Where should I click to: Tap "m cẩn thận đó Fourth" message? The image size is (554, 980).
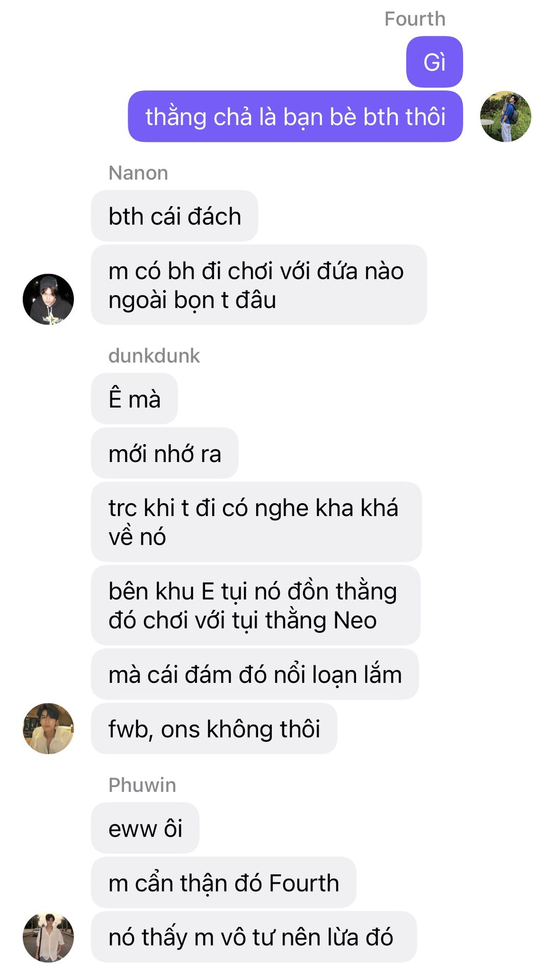(224, 883)
